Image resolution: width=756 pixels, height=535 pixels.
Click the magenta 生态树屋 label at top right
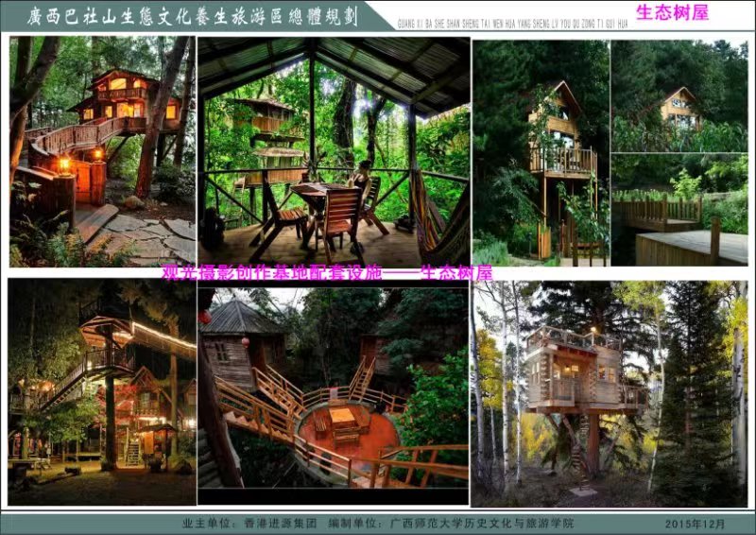tap(672, 13)
